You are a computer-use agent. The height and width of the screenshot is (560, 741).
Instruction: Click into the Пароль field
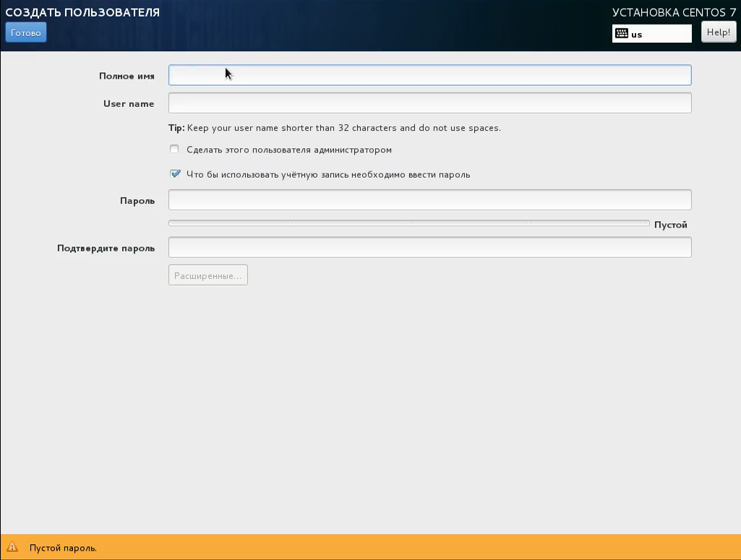point(429,200)
